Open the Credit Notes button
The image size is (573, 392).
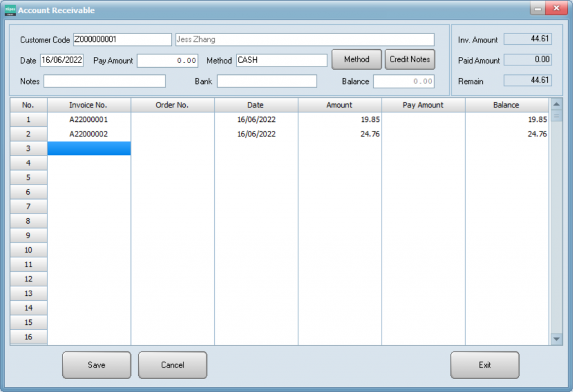(x=410, y=59)
